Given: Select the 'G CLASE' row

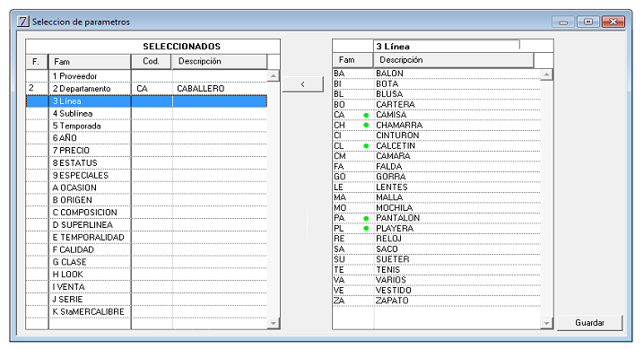Looking at the screenshot, I should tap(146, 262).
